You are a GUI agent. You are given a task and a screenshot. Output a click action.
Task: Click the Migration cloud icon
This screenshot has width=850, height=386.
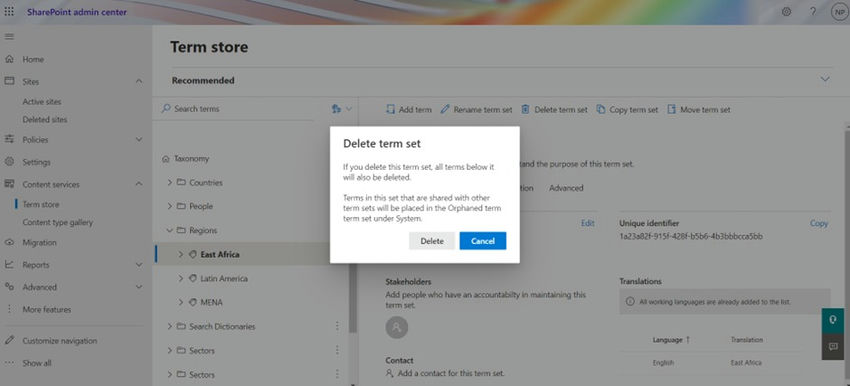click(x=9, y=242)
